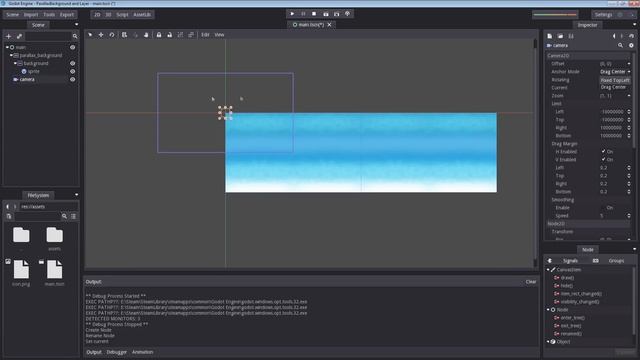Toggle the V Enabled drag margin checkbox
This screenshot has width=640, height=360.
(x=604, y=160)
